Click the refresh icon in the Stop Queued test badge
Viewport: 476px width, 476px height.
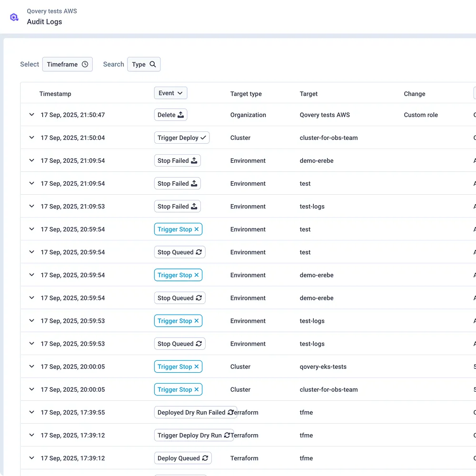coord(199,252)
